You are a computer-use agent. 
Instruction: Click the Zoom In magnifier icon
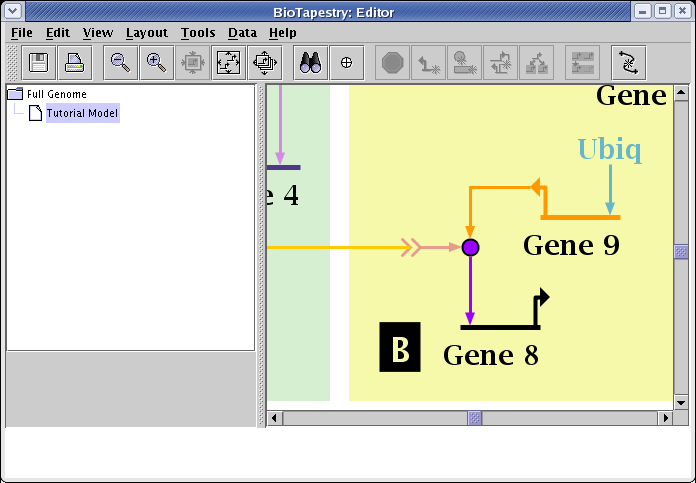click(x=156, y=63)
